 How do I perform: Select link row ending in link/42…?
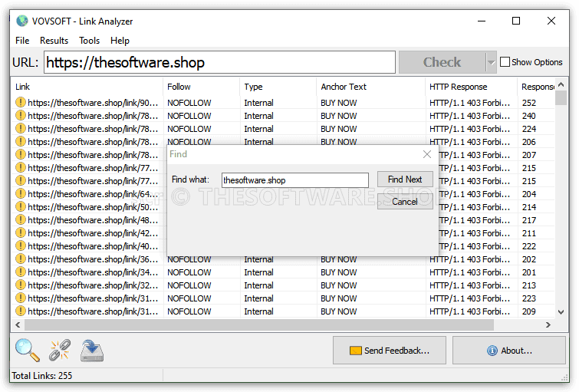pyautogui.click(x=93, y=233)
